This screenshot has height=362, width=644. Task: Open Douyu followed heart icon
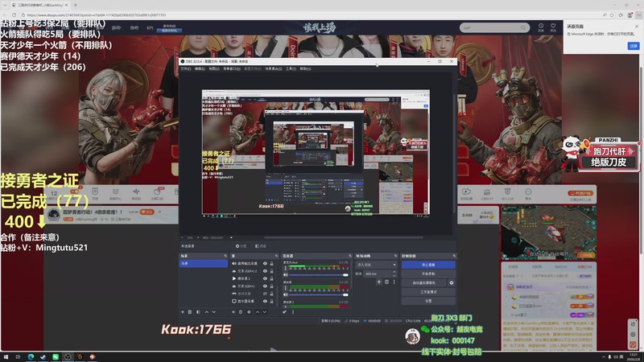(553, 27)
